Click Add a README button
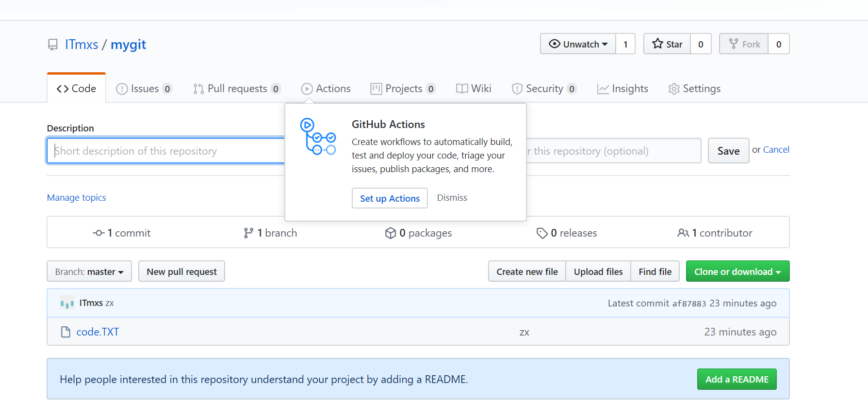This screenshot has height=416, width=868. point(737,379)
